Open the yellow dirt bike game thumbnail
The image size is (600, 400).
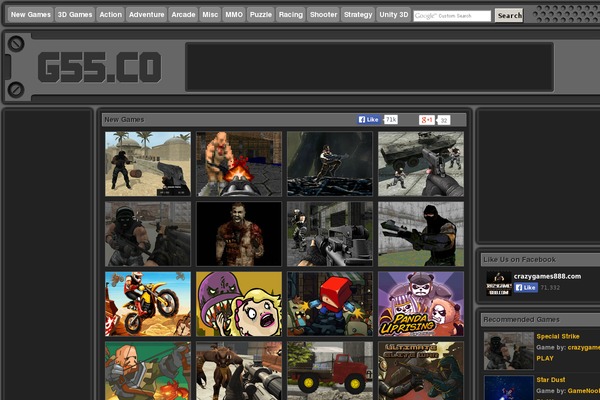coord(148,304)
